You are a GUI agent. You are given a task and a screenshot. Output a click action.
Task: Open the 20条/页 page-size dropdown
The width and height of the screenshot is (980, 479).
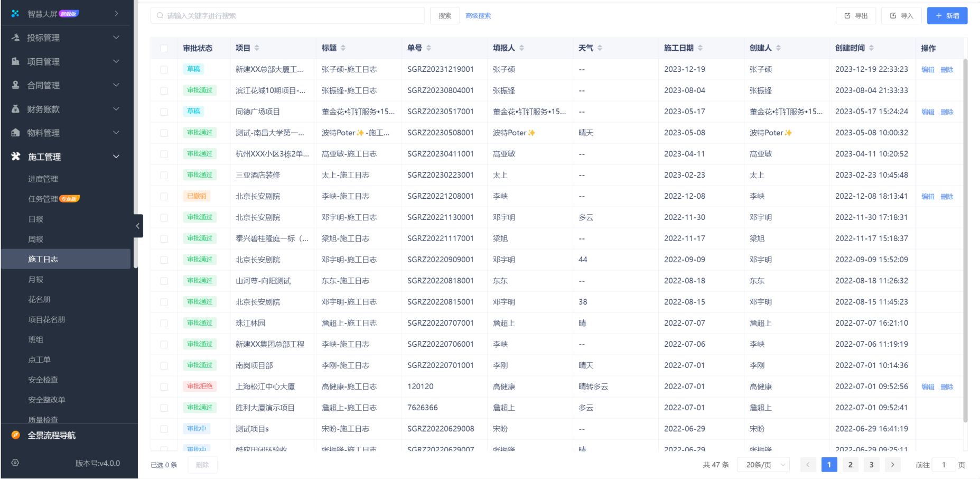pyautogui.click(x=763, y=464)
